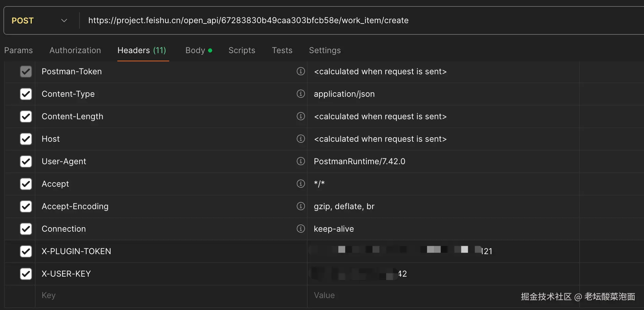Select the Scripts tab
Screen dimensions: 644x310
point(241,50)
